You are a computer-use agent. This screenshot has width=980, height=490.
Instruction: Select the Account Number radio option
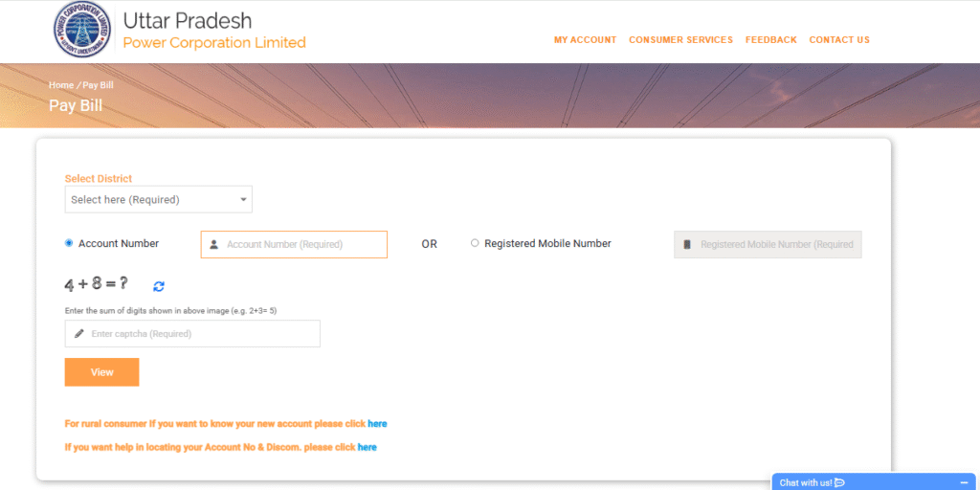pos(69,243)
